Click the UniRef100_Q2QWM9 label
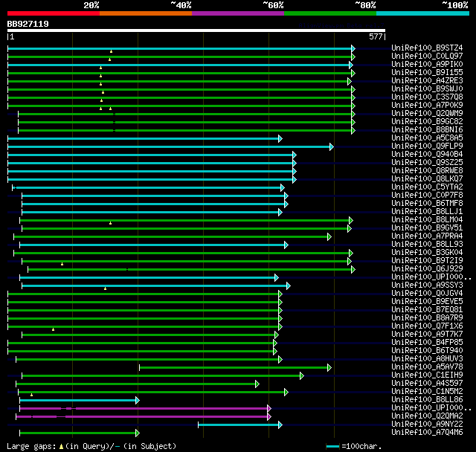This screenshot has width=476, height=452. point(427,114)
